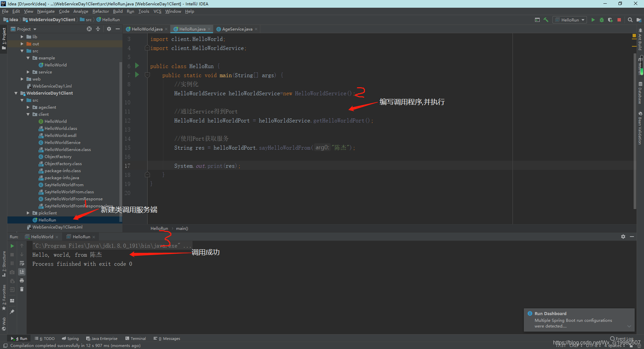Click the Run Anything icon before the hammer
This screenshot has height=349, width=644.
click(x=537, y=20)
